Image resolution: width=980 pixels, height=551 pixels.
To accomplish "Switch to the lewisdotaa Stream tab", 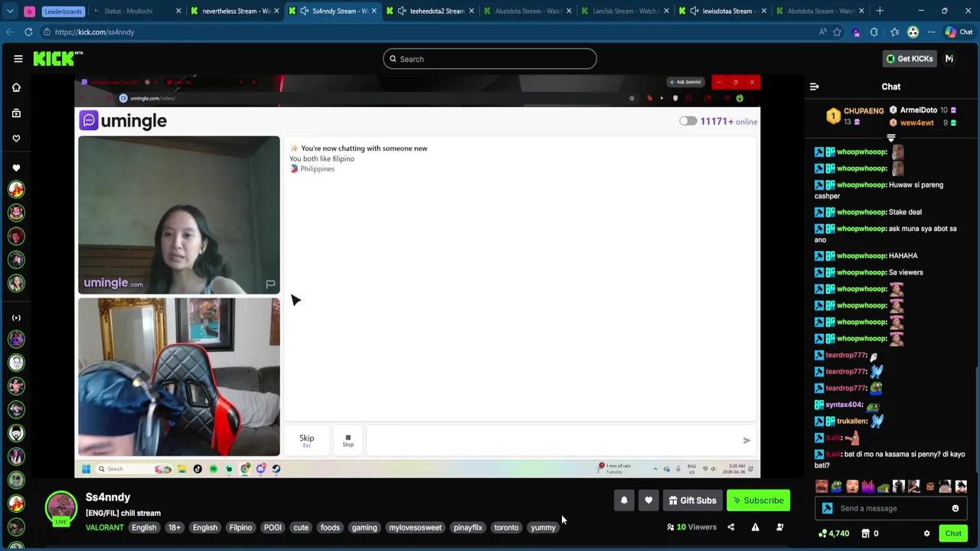I will click(x=724, y=11).
